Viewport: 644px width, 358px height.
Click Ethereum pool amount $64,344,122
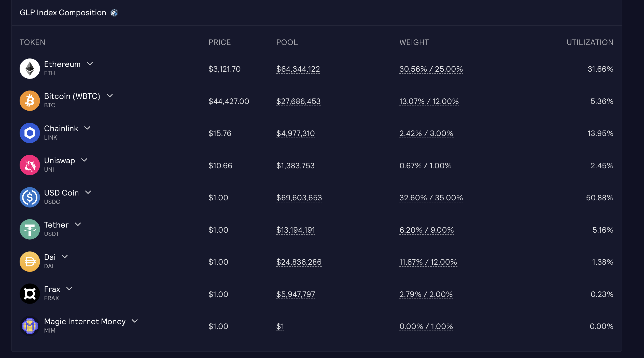[x=298, y=69]
